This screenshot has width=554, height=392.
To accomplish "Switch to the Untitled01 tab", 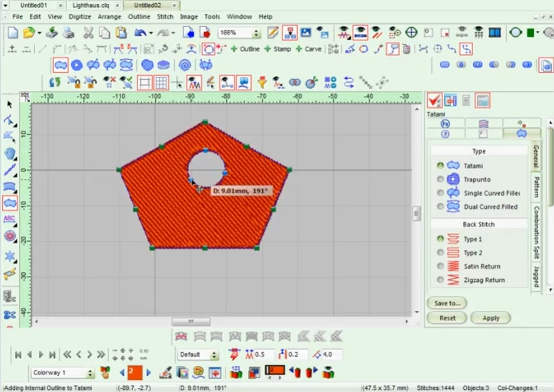I will tap(34, 5).
